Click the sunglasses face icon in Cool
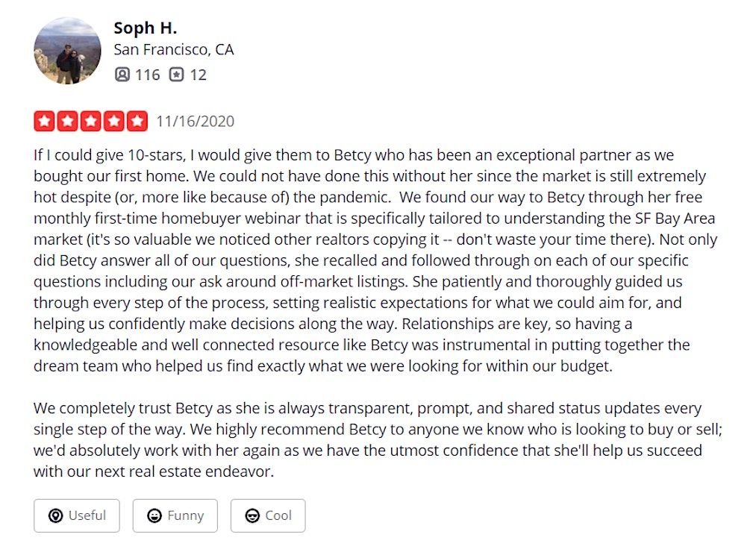Image resolution: width=756 pixels, height=552 pixels. 252,515
